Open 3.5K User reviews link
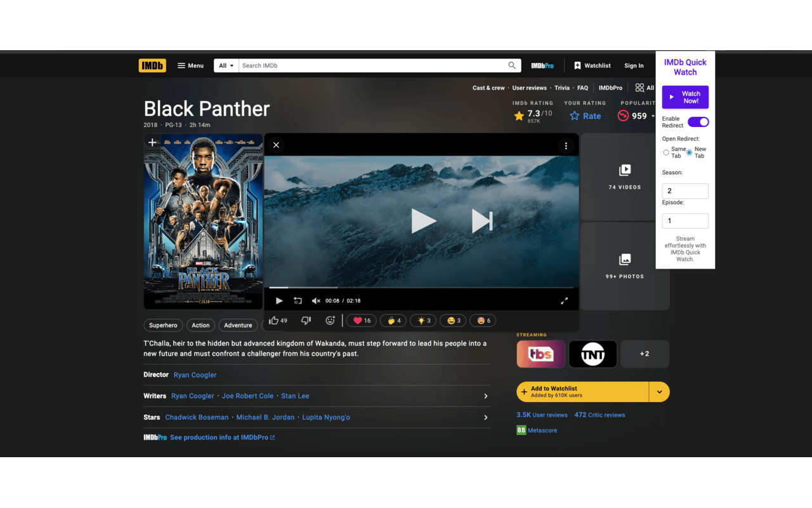Viewport: 812px width, 508px height. click(542, 415)
